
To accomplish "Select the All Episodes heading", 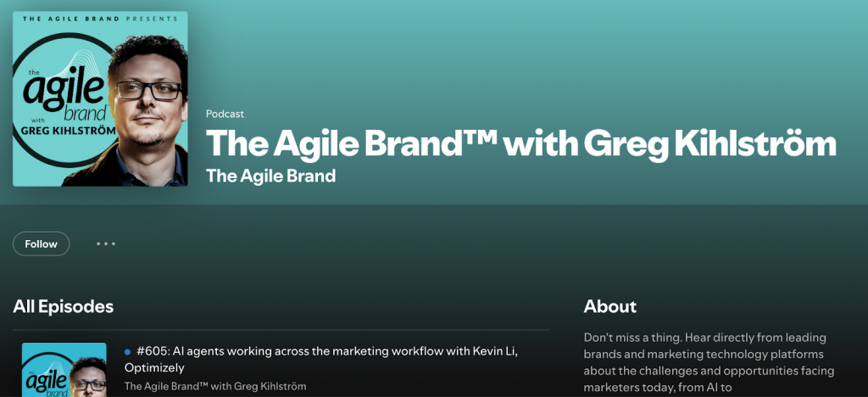I will coord(63,306).
